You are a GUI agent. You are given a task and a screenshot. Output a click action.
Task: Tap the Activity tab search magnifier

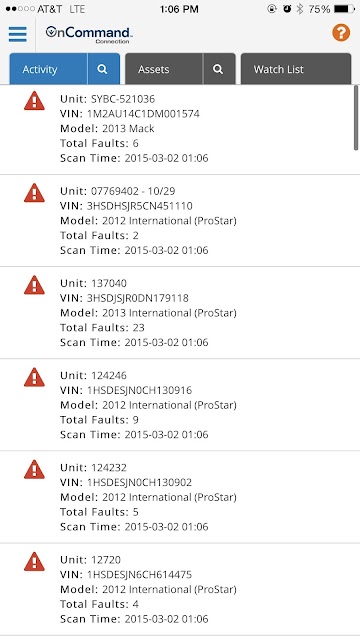[103, 69]
